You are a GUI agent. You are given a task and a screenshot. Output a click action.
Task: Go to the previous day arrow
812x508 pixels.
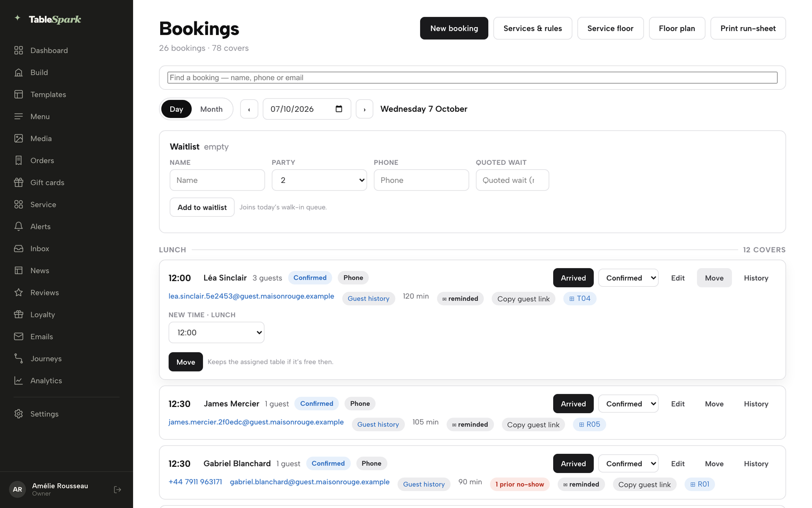coord(249,109)
